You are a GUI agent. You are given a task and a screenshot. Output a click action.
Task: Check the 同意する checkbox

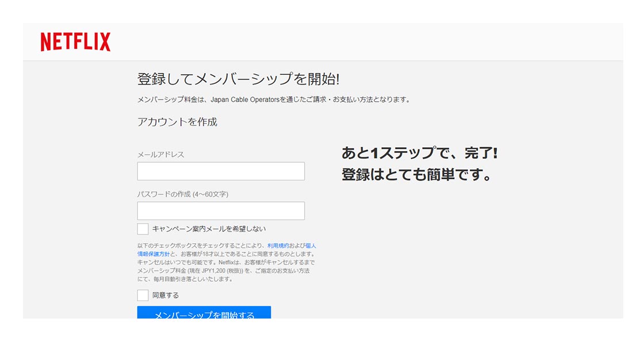143,296
